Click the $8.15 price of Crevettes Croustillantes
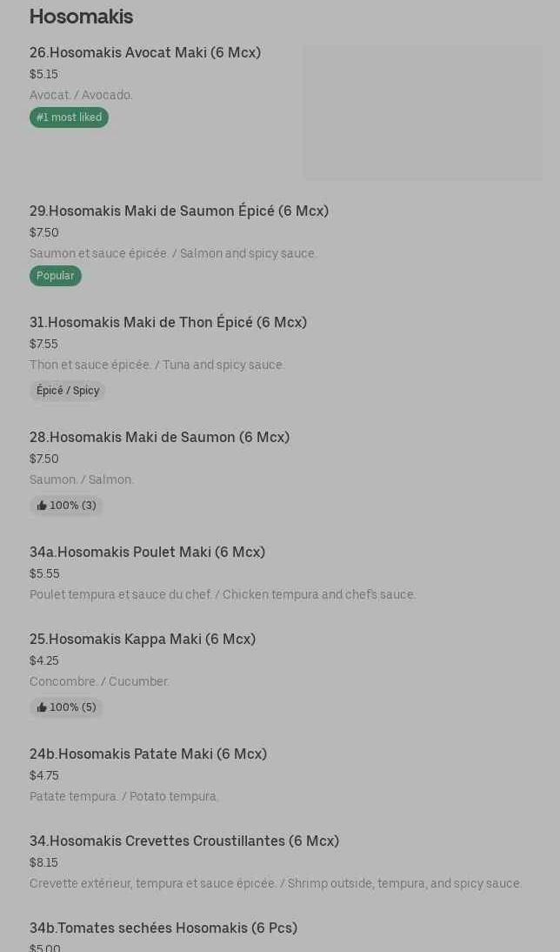This screenshot has width=560, height=952. [x=43, y=862]
